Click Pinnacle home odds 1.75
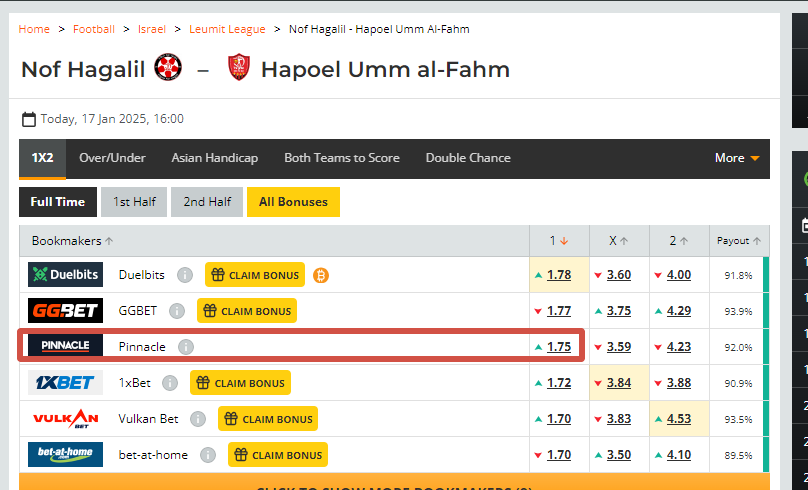This screenshot has height=490, width=808. point(559,347)
